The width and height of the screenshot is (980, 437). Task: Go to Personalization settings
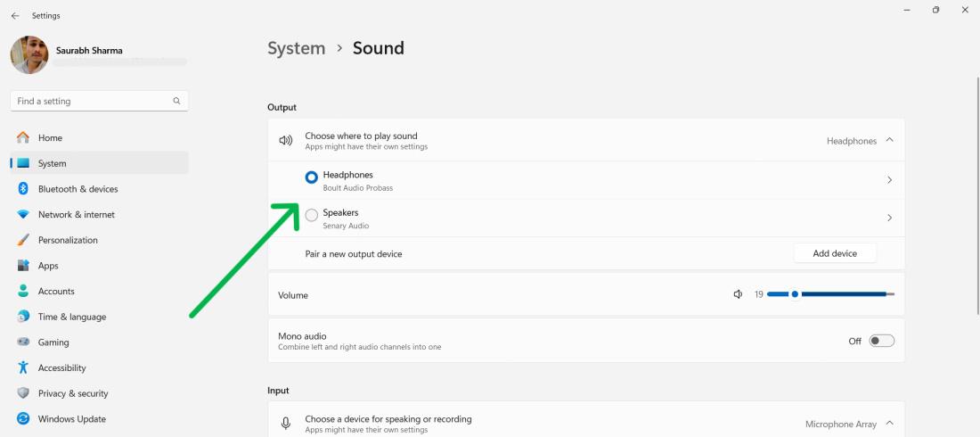[x=68, y=240]
